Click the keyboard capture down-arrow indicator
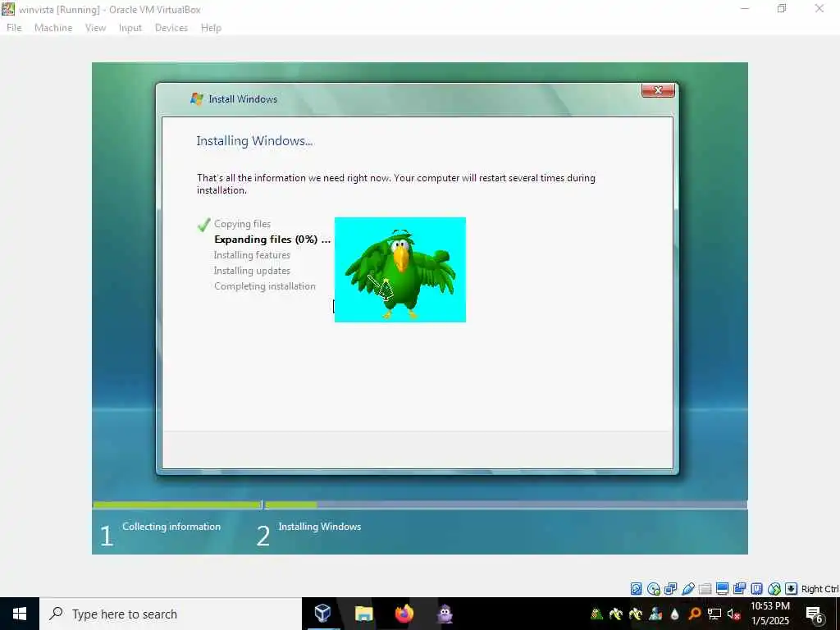The image size is (840, 630). pyautogui.click(x=791, y=589)
